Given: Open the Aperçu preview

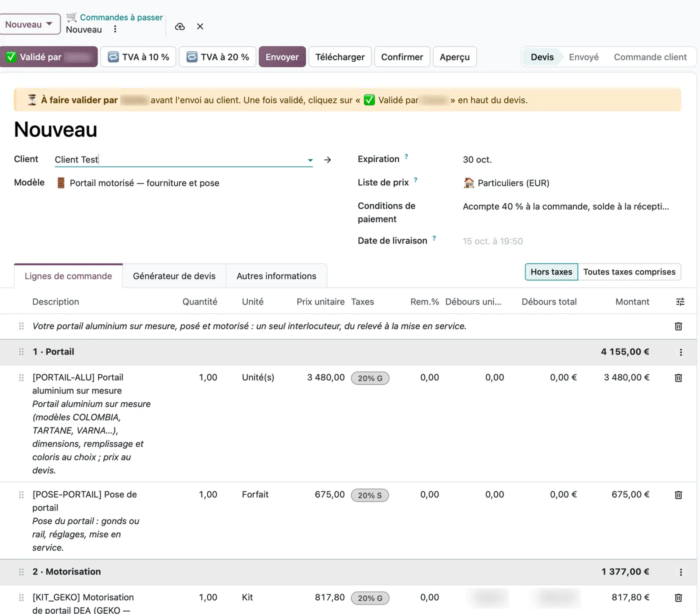Looking at the screenshot, I should point(454,56).
